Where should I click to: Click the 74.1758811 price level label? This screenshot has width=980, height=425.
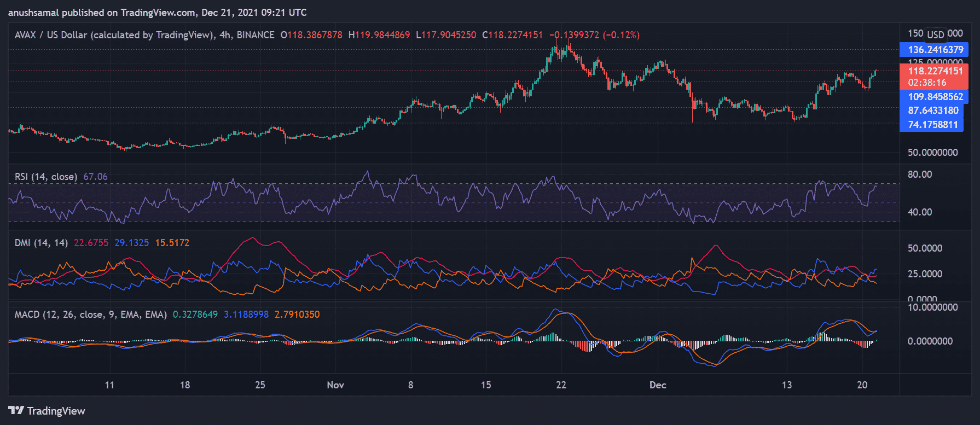[932, 125]
